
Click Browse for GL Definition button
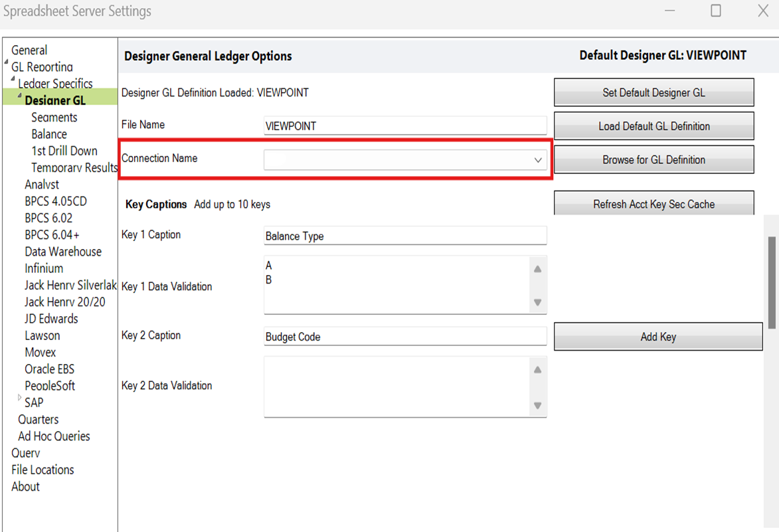point(653,159)
